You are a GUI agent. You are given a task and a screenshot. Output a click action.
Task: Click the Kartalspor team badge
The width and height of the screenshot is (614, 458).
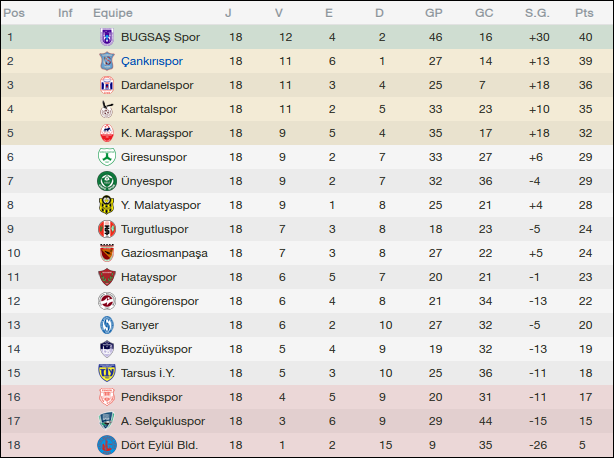106,109
